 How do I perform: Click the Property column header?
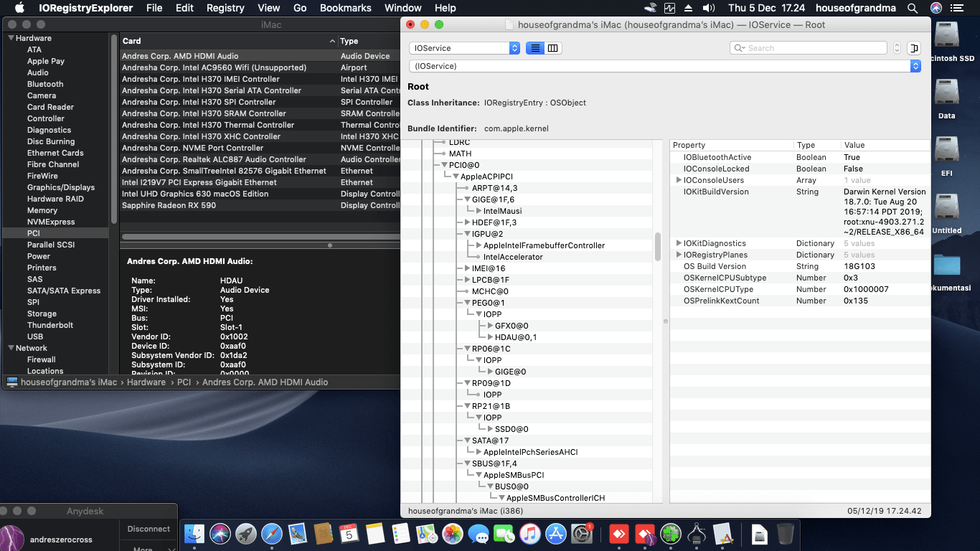click(732, 145)
